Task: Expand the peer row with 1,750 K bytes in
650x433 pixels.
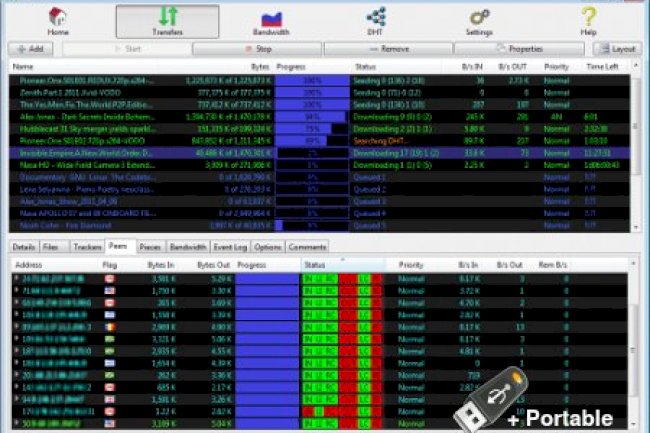Action: point(17,290)
